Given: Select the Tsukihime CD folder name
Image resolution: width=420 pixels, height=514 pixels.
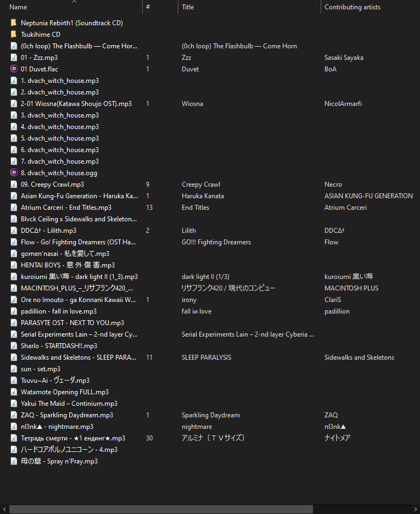Looking at the screenshot, I should pyautogui.click(x=41, y=35).
